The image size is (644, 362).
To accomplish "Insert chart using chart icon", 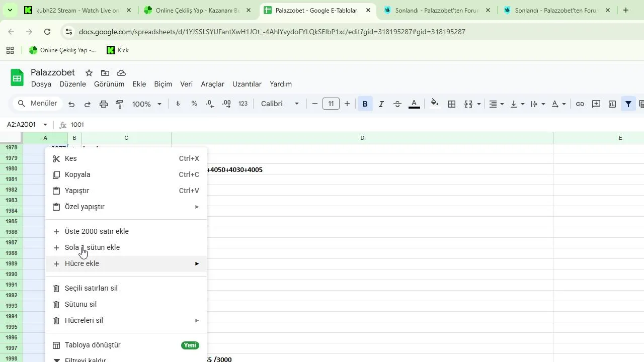I will tap(612, 104).
